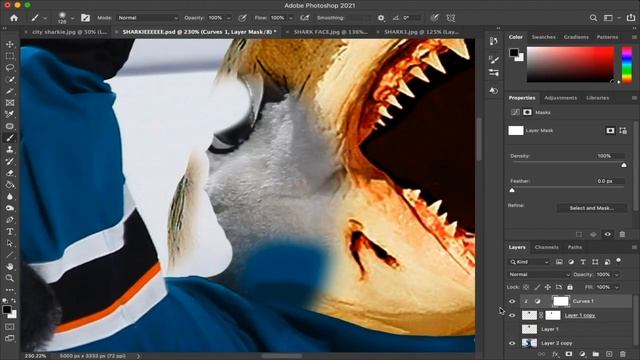Click the share icon top right
Image resolution: width=640 pixels, height=360 pixels.
tap(631, 18)
